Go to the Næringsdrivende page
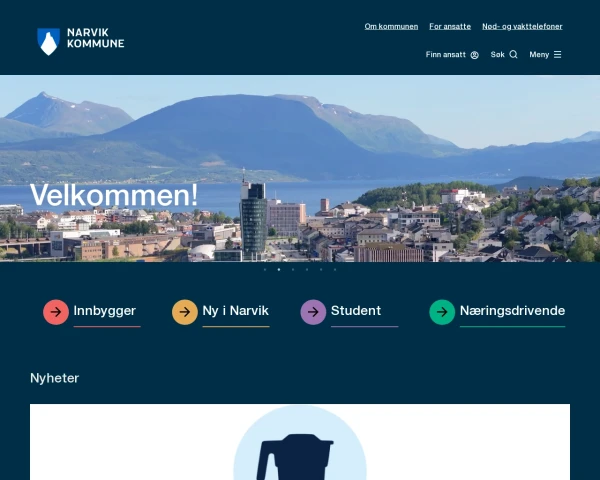Viewport: 600px width, 480px height. coord(512,311)
